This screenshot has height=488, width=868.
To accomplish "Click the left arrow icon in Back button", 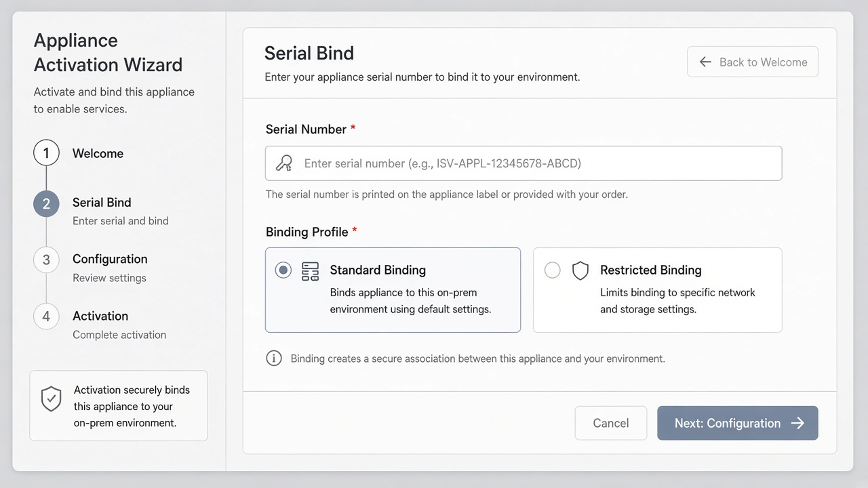I will click(705, 62).
